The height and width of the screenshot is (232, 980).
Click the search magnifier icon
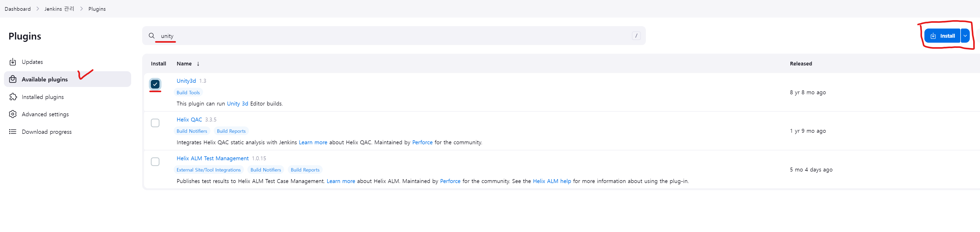151,36
